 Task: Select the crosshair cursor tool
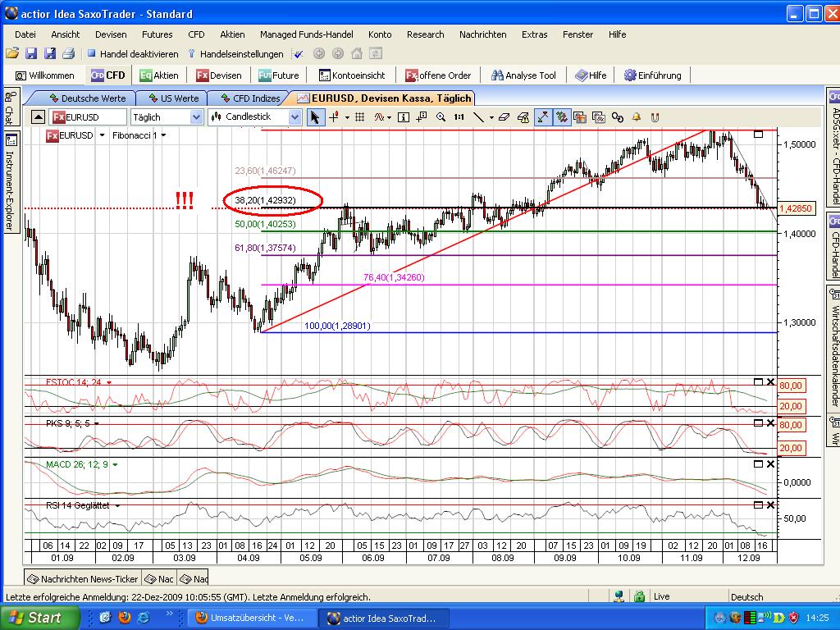(x=335, y=116)
